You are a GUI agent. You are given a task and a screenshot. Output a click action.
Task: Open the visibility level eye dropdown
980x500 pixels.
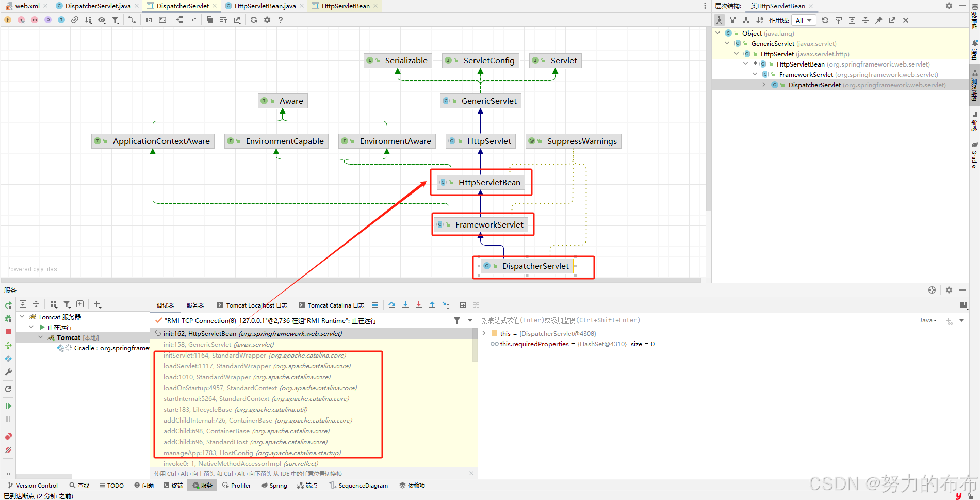pyautogui.click(x=102, y=20)
